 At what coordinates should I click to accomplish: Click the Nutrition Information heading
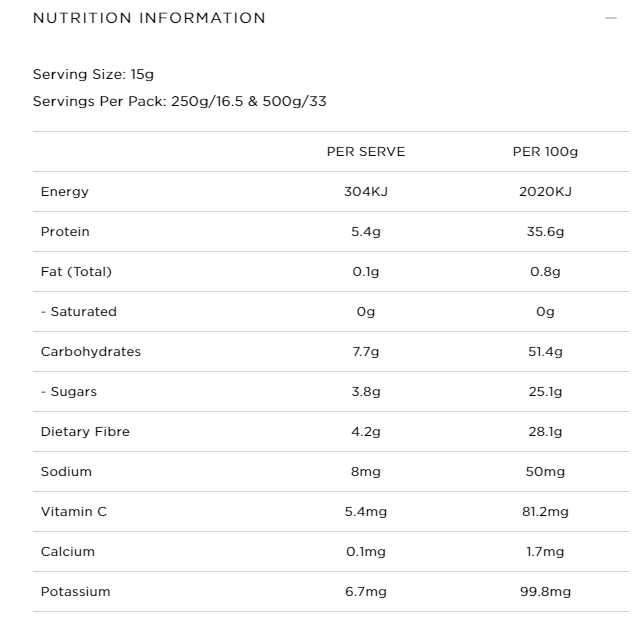pos(149,18)
